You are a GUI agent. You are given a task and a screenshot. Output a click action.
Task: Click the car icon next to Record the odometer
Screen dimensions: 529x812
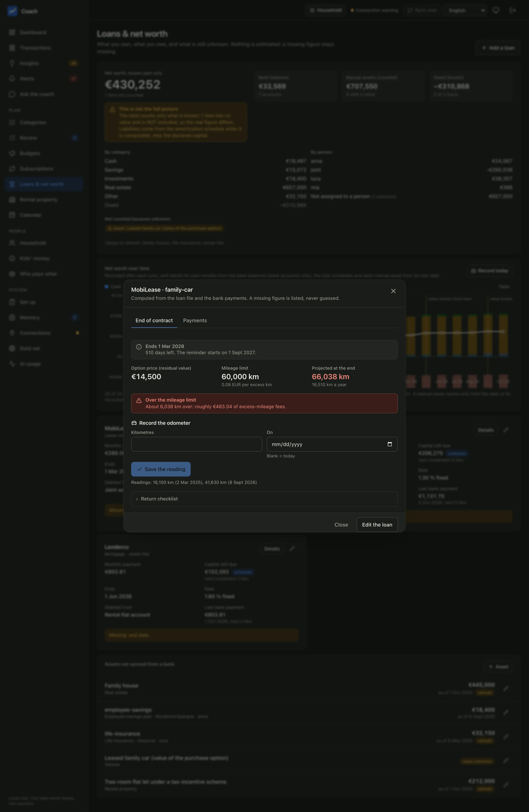coord(134,423)
